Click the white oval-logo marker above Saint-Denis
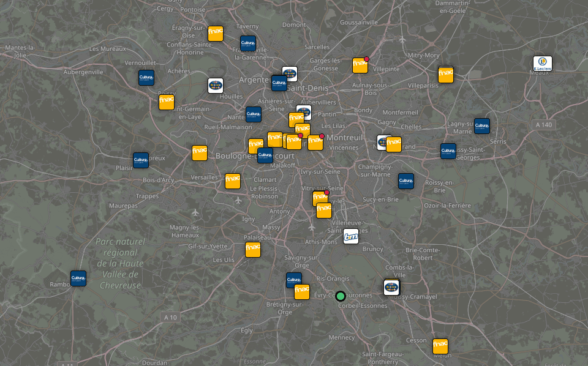Viewport: 588px width, 366px height. click(x=290, y=73)
